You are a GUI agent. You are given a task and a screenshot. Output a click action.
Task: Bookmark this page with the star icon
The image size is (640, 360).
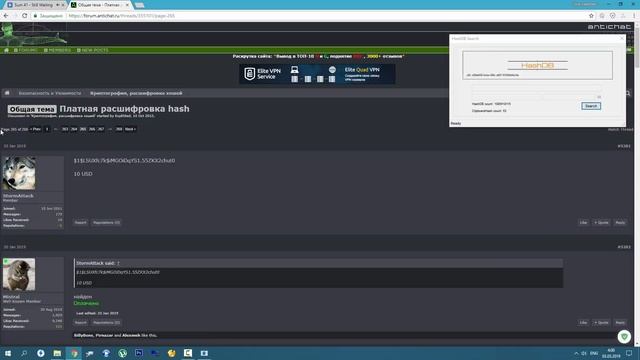(x=591, y=16)
